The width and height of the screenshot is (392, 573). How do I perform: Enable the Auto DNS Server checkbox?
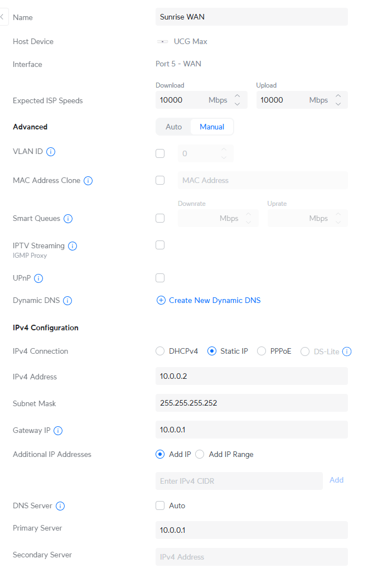click(x=160, y=505)
